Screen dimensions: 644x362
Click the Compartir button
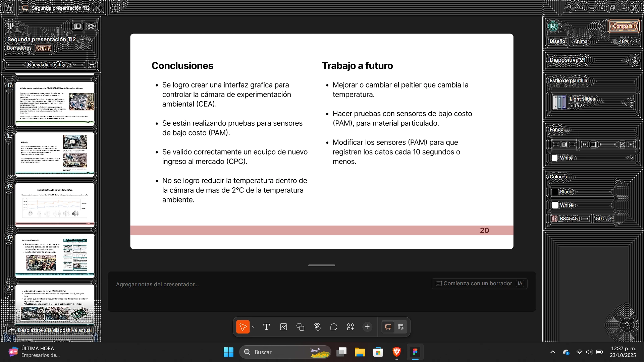(624, 26)
